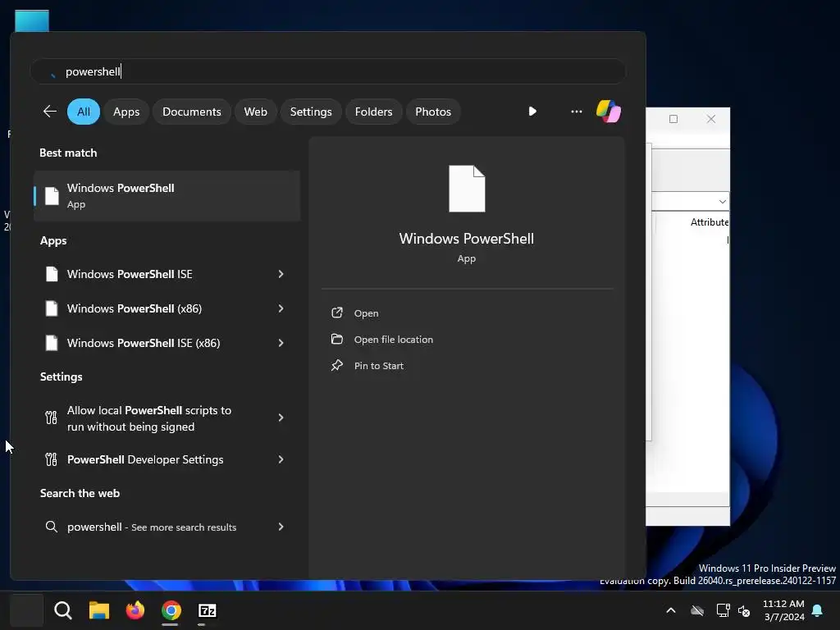This screenshot has width=840, height=630.
Task: Maximize the background window
Action: (673, 119)
